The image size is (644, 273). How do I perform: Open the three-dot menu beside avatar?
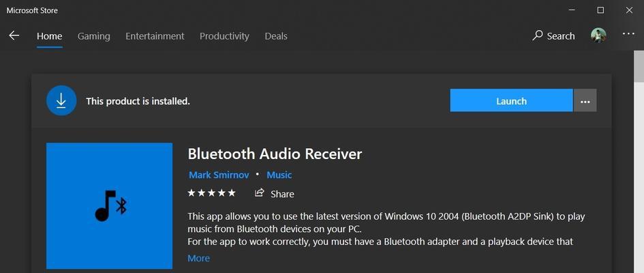click(x=628, y=34)
